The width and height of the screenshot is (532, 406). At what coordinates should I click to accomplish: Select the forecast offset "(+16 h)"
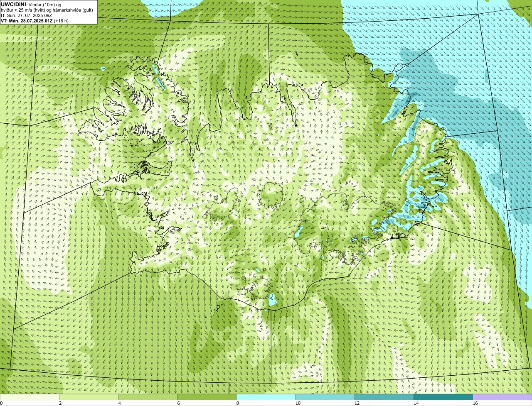61,21
